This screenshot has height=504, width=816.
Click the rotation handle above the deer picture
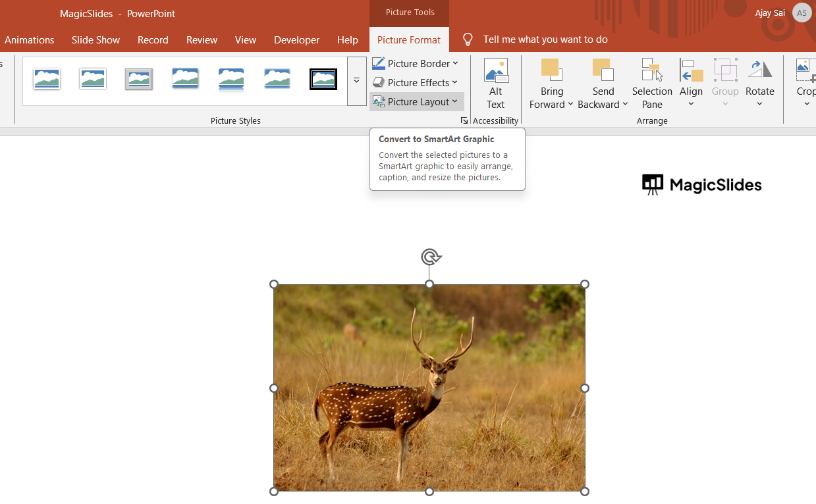[x=430, y=257]
